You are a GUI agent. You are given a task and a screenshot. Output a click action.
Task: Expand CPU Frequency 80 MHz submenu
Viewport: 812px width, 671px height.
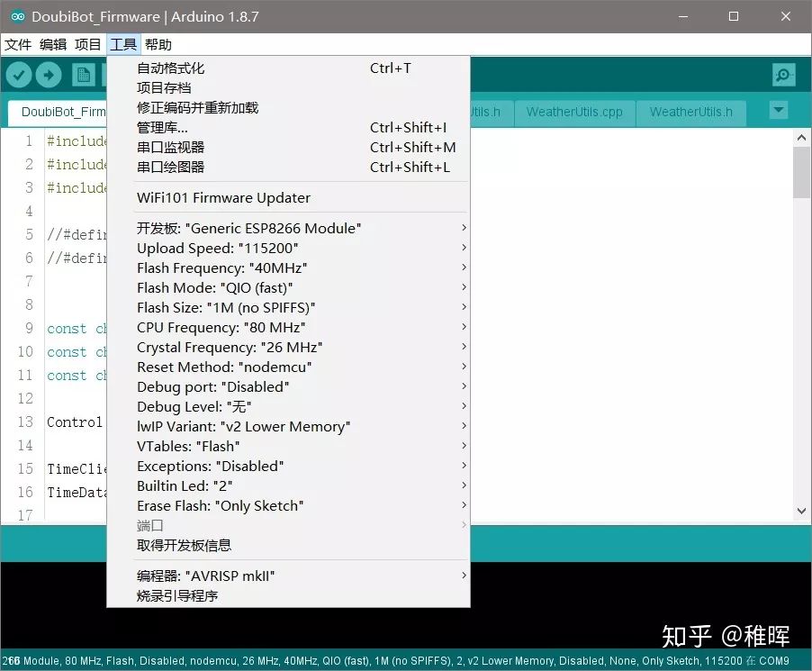(x=288, y=327)
